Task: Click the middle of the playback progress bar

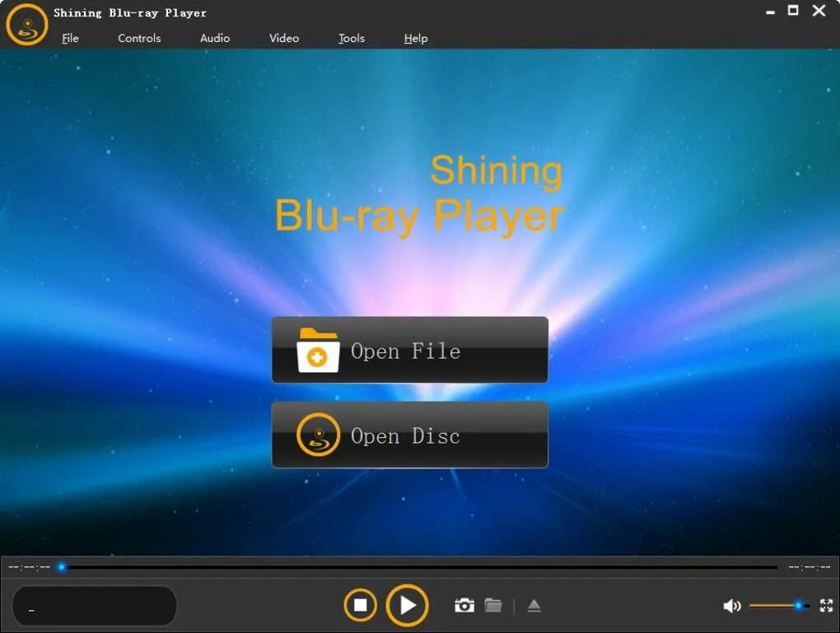Action: pos(419,566)
